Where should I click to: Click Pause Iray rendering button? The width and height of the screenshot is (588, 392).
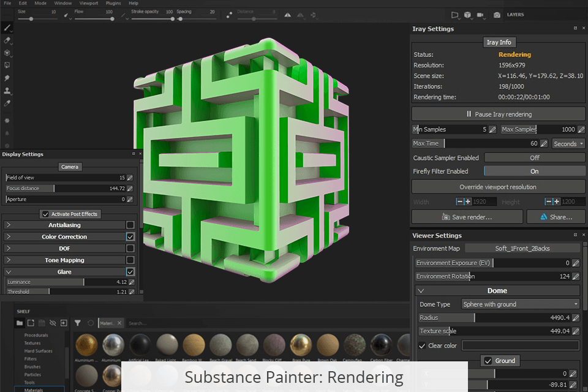point(499,114)
